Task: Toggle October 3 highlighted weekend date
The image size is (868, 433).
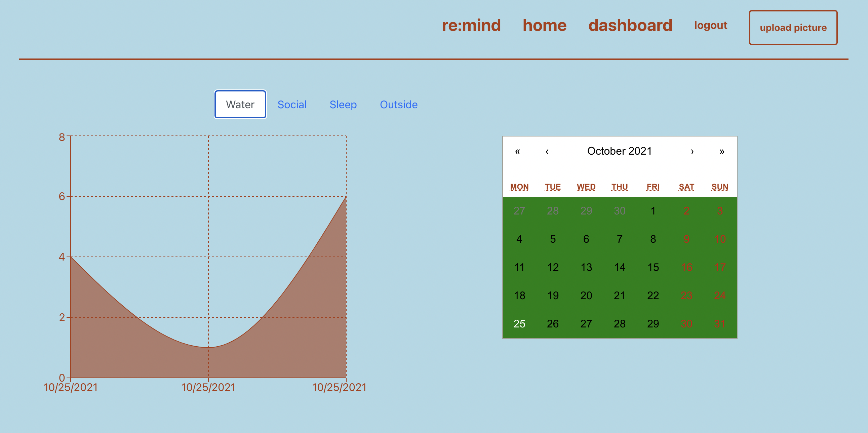Action: click(719, 210)
